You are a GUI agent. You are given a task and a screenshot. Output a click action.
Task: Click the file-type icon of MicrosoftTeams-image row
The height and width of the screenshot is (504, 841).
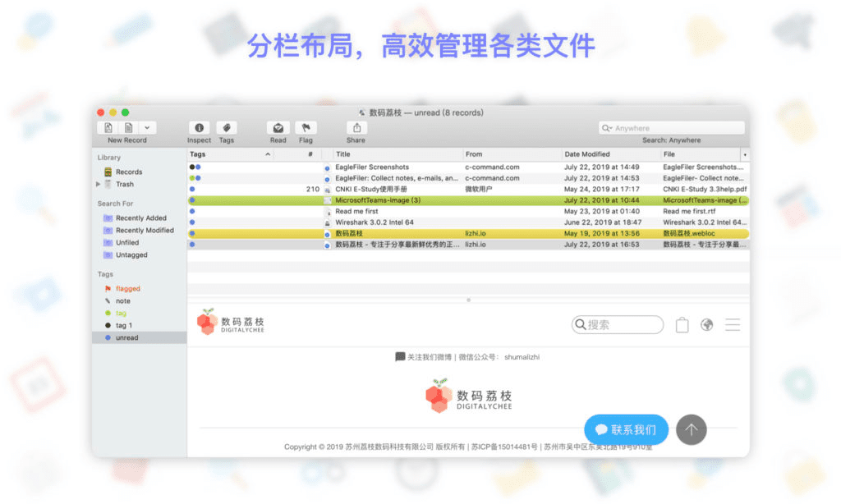[x=327, y=200]
